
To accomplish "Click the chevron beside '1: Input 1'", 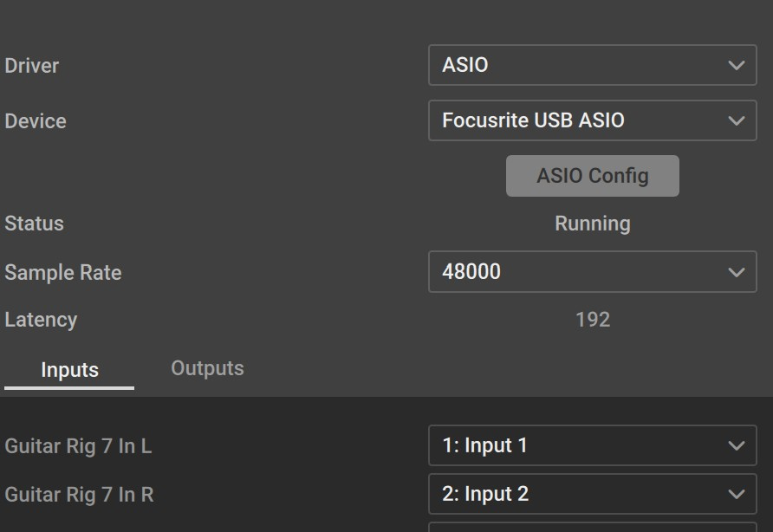I will tap(737, 446).
